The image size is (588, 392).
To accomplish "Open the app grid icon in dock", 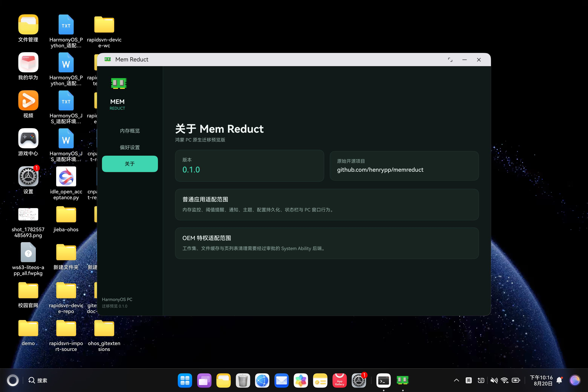I will [185, 381].
